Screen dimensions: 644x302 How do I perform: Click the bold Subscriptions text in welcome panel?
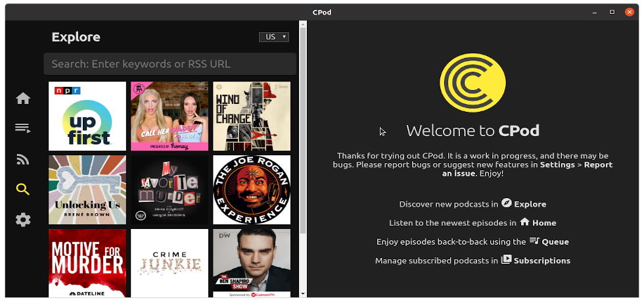click(x=542, y=261)
